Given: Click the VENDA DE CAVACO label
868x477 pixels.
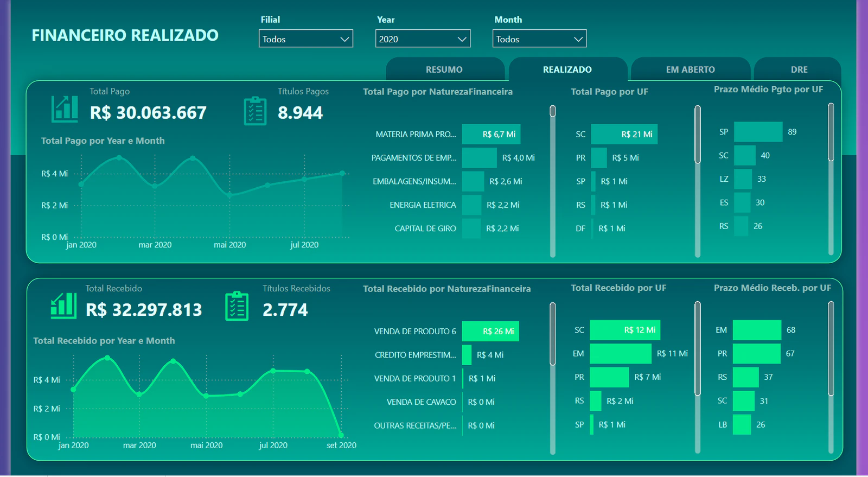Looking at the screenshot, I should 422,402.
